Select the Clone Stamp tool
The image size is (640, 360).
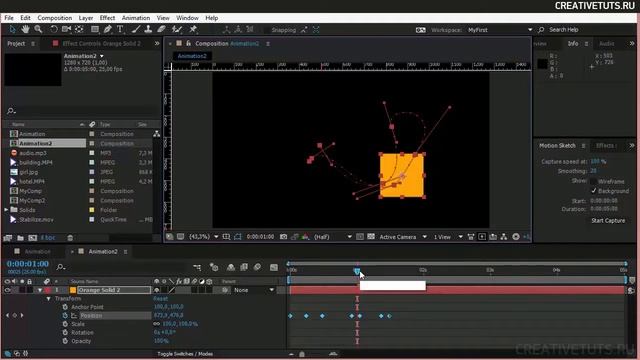[x=148, y=29]
